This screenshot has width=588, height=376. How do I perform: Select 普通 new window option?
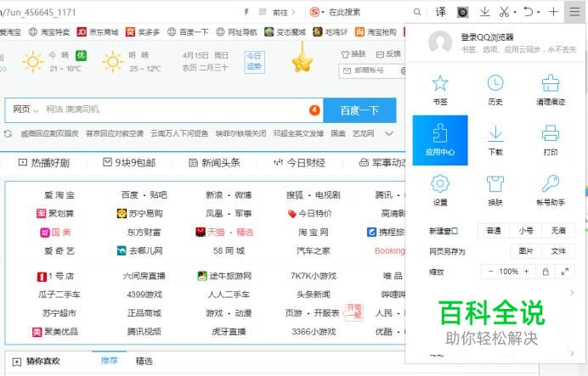(494, 231)
